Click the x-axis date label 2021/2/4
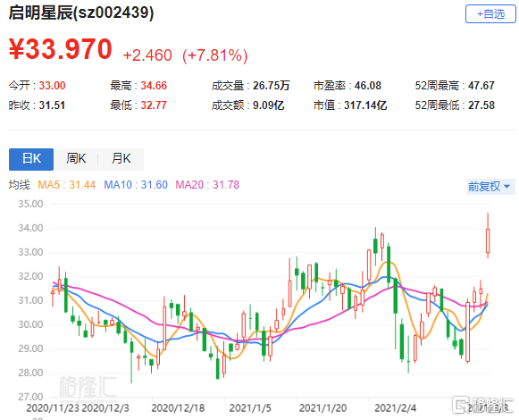Image resolution: width=519 pixels, height=420 pixels. click(395, 408)
